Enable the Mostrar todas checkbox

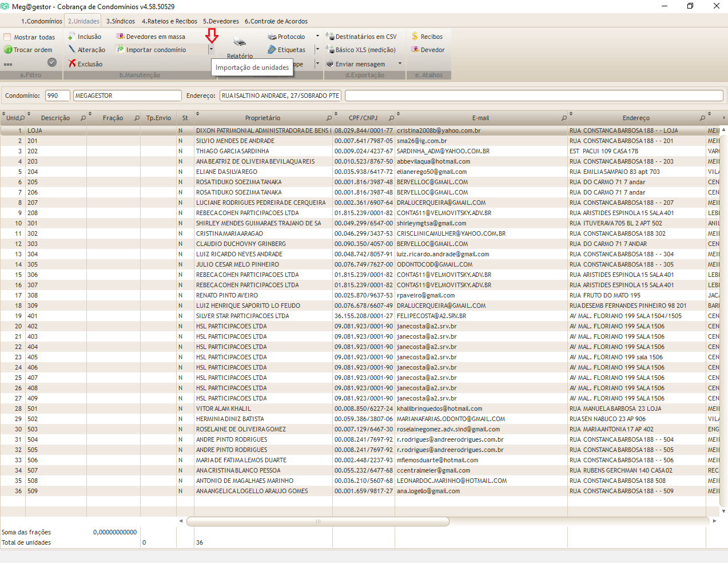click(x=7, y=37)
